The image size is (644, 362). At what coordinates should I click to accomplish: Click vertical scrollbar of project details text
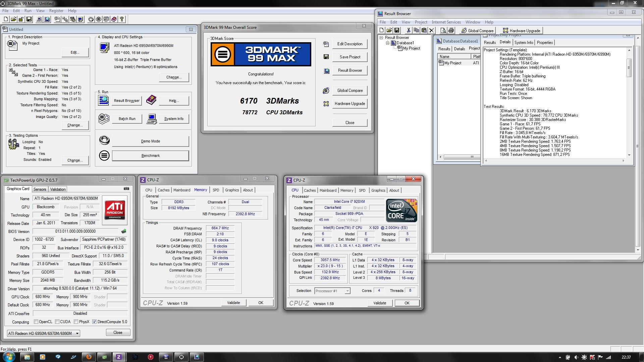coord(629,103)
